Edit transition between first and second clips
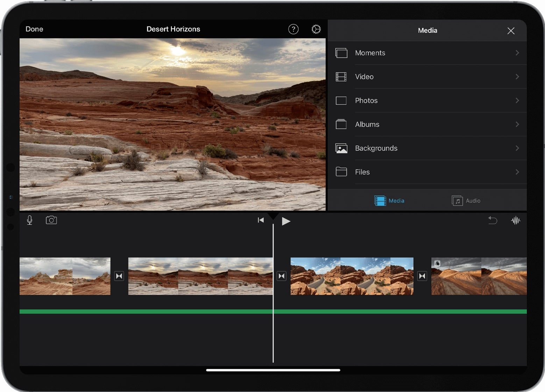The width and height of the screenshot is (545, 392). pyautogui.click(x=119, y=276)
